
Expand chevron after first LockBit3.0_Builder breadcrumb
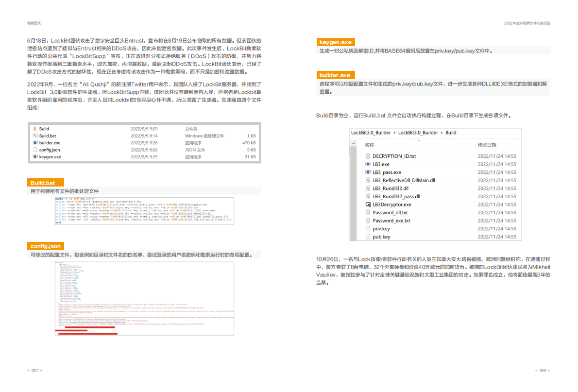tap(394, 133)
